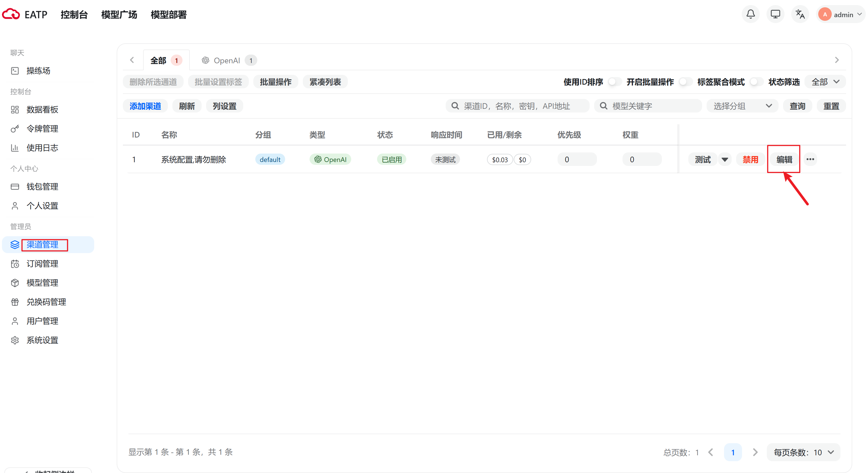Switch to 紧凑列表 view
868x473 pixels.
[x=325, y=82]
